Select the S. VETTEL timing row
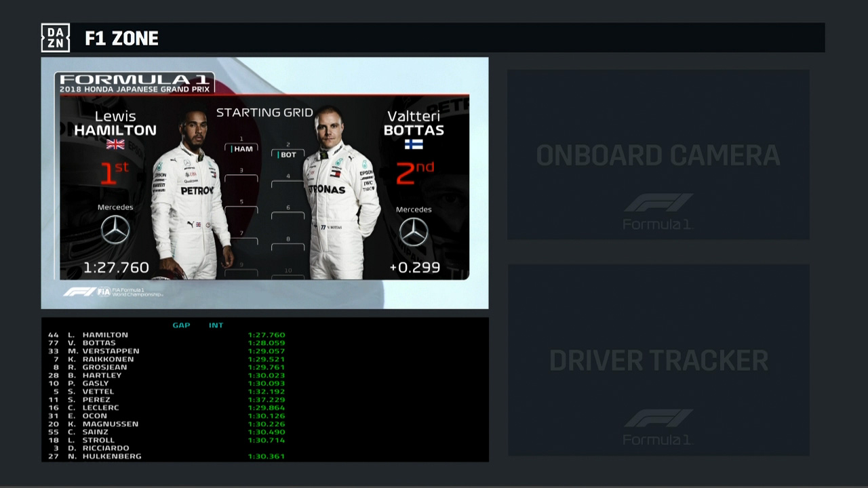Screen dimensions: 868x488 point(167,392)
